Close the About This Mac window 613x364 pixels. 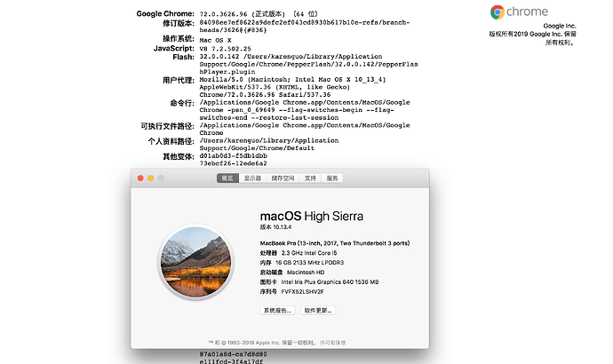pyautogui.click(x=140, y=178)
